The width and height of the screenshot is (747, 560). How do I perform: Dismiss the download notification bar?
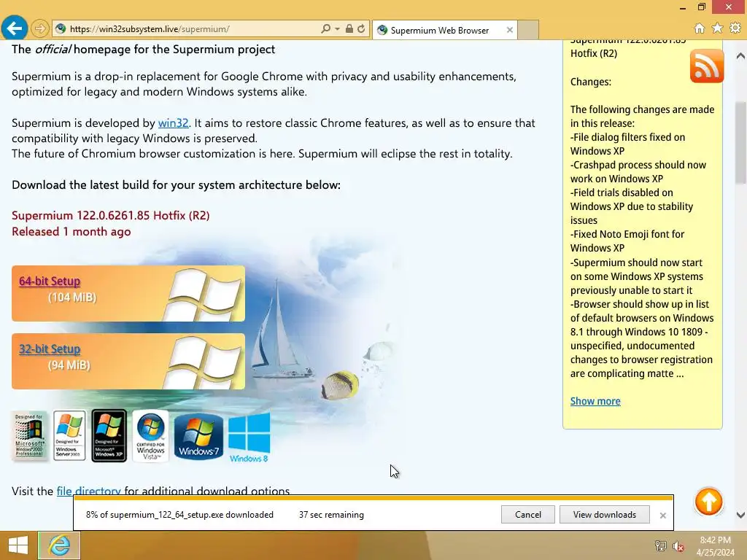tap(662, 516)
